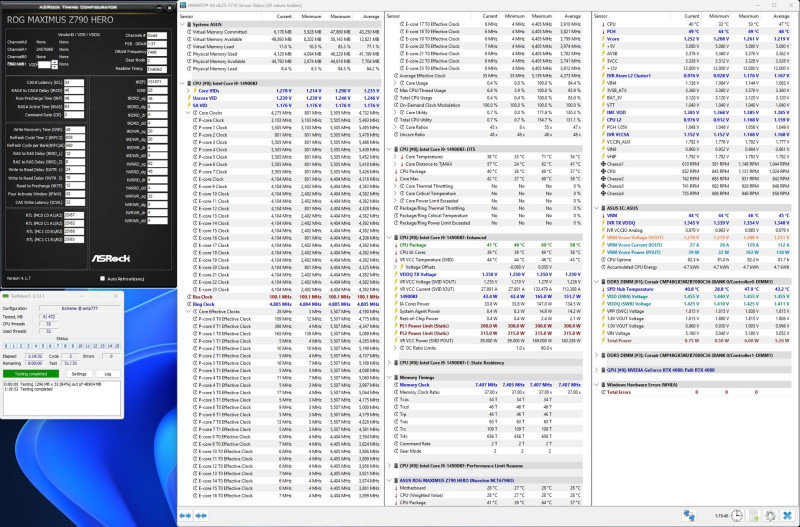Click the thermometer icon beside CPU Package Enhanced row
Screen dimensions: 800x527
(x=396, y=245)
